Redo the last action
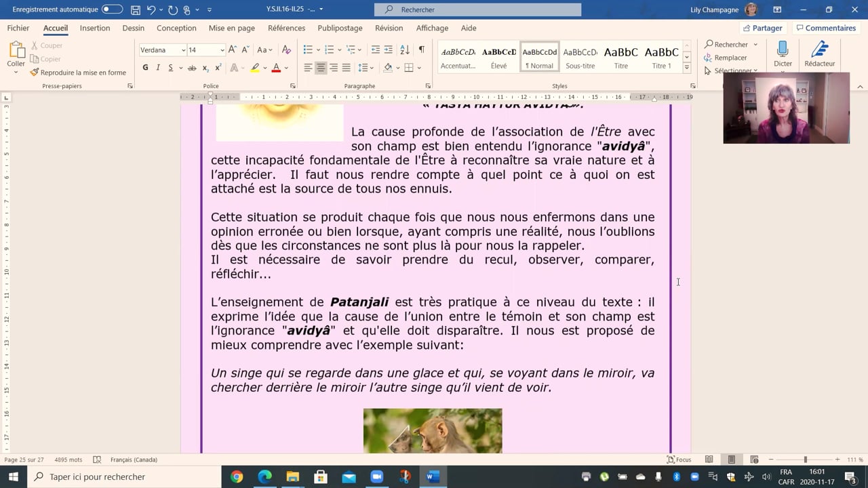868x488 pixels. tap(173, 9)
